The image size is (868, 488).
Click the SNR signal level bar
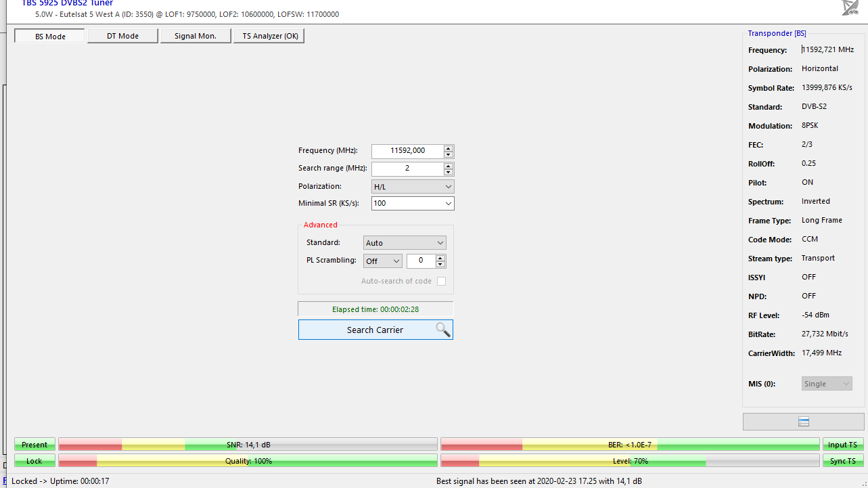tap(248, 445)
